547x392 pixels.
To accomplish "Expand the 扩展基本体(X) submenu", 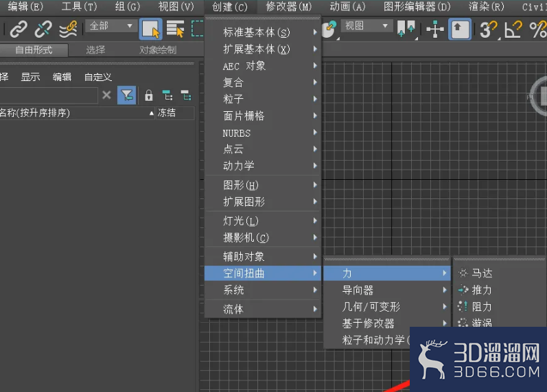I will pyautogui.click(x=263, y=49).
